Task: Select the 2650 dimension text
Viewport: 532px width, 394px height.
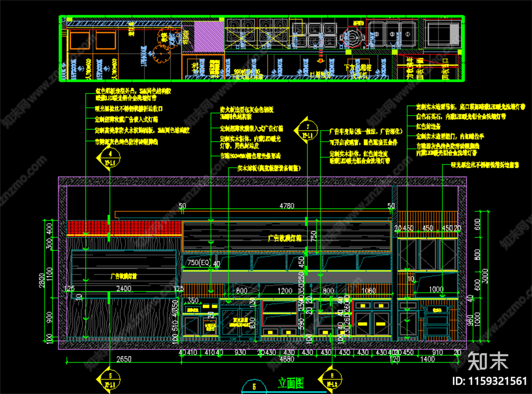Action: click(x=124, y=359)
